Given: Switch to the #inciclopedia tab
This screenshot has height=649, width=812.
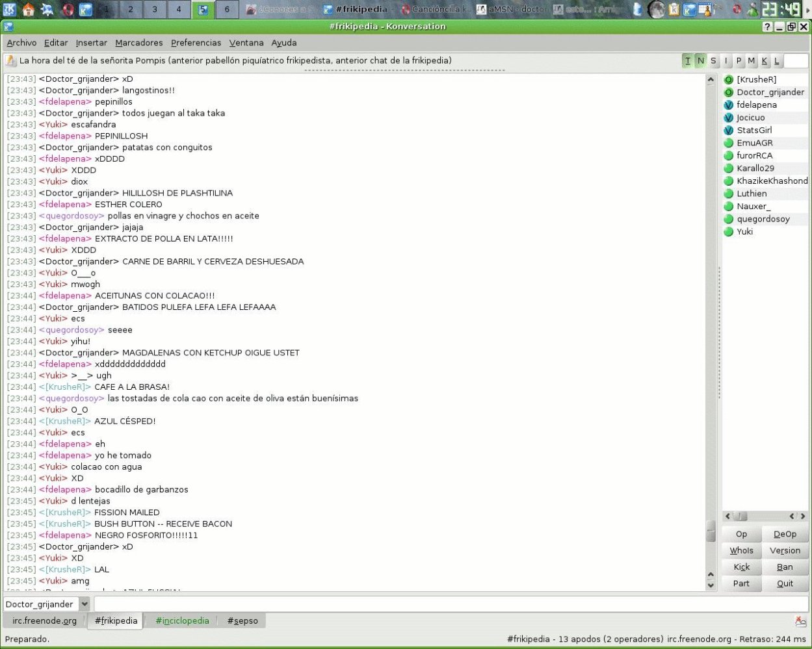Looking at the screenshot, I should (181, 621).
